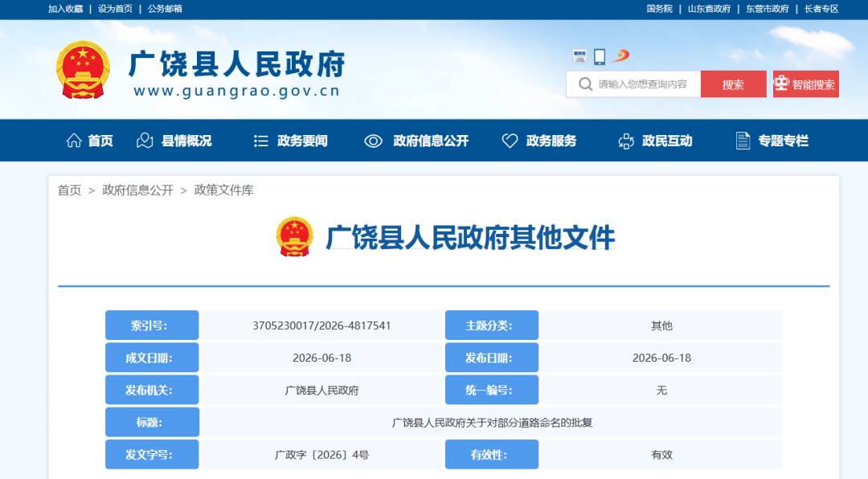Click the 统一编号 label cell
This screenshot has height=479, width=868.
tap(492, 390)
